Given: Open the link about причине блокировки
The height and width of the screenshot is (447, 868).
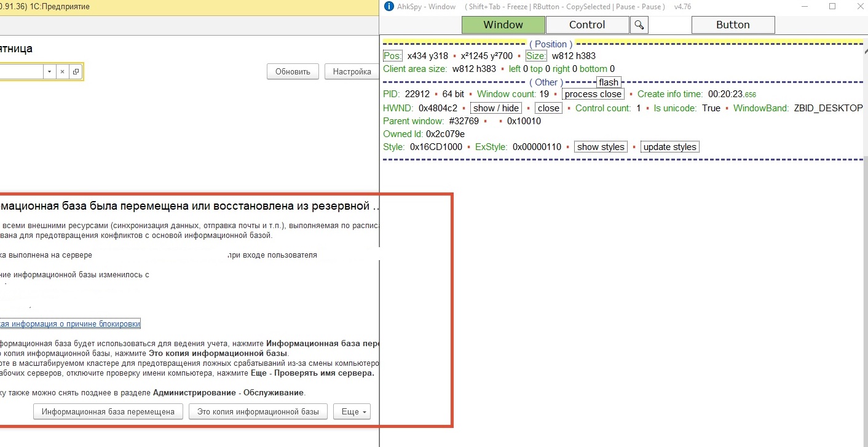Looking at the screenshot, I should pos(70,324).
